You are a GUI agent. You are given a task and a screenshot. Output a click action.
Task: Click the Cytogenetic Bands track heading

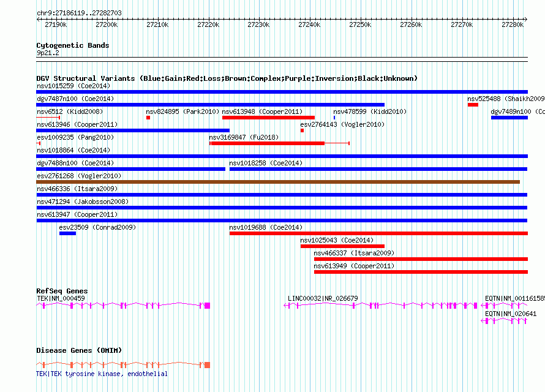(x=73, y=45)
